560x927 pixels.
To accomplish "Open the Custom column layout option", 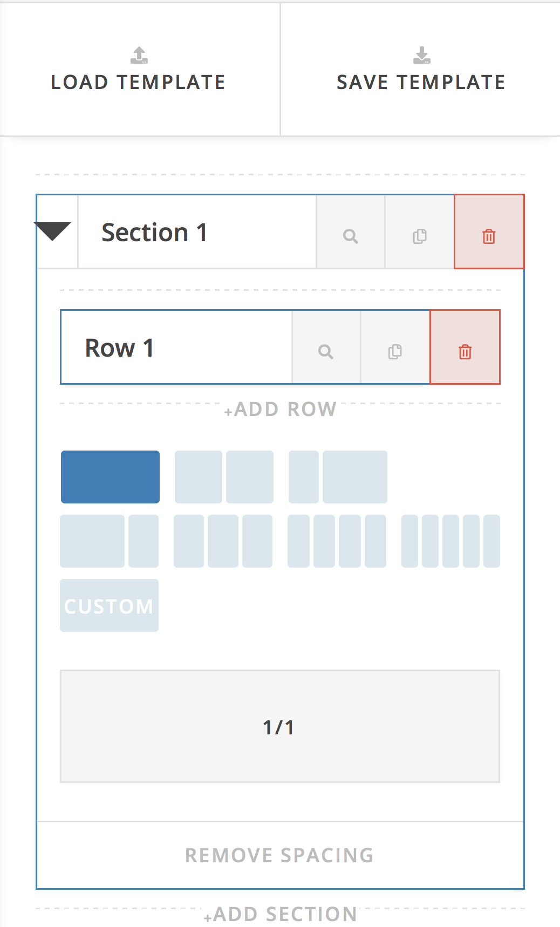I will pyautogui.click(x=109, y=605).
